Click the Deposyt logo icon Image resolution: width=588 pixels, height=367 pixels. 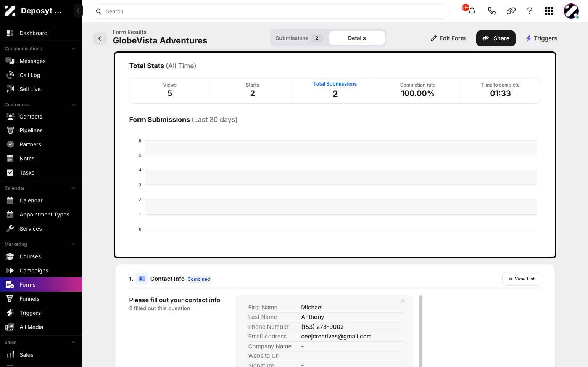tap(10, 11)
